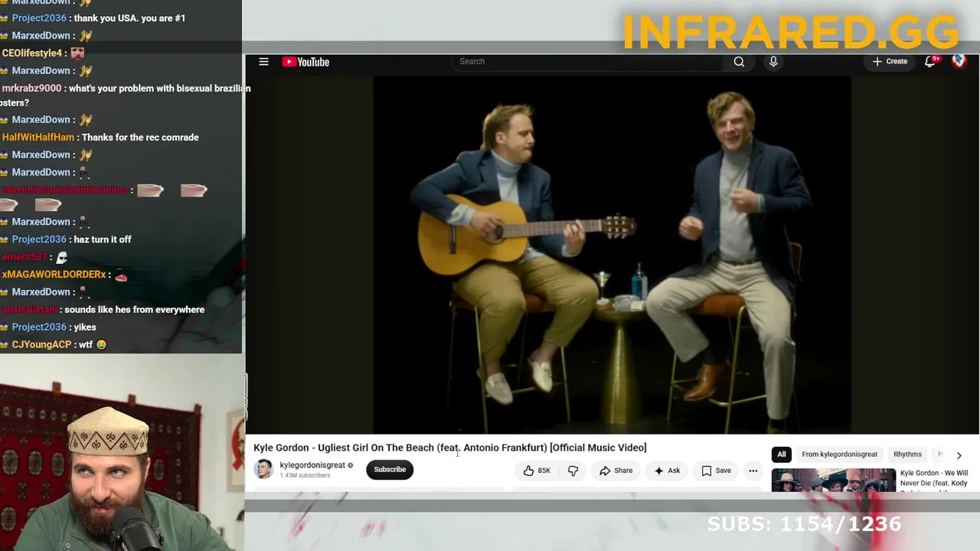Image resolution: width=980 pixels, height=551 pixels.
Task: Click chat username CJYoungACP
Action: coord(41,344)
